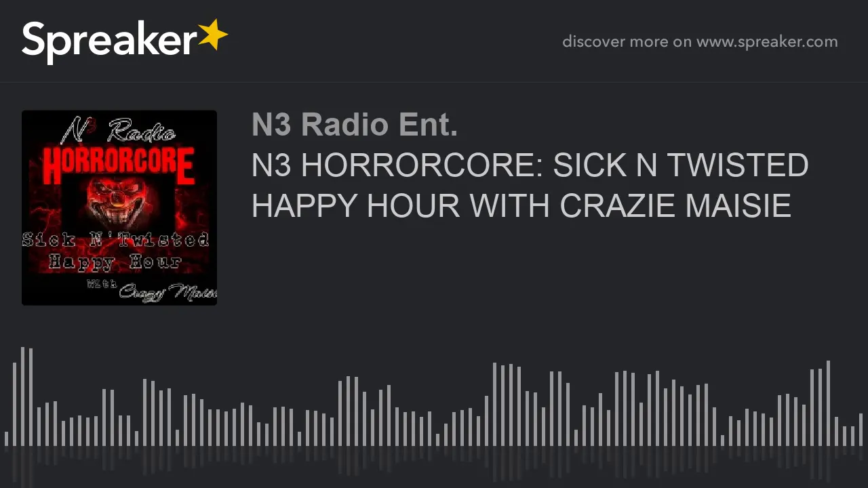
Task: Click the red HORRORCORE text on cover
Action: [119, 165]
